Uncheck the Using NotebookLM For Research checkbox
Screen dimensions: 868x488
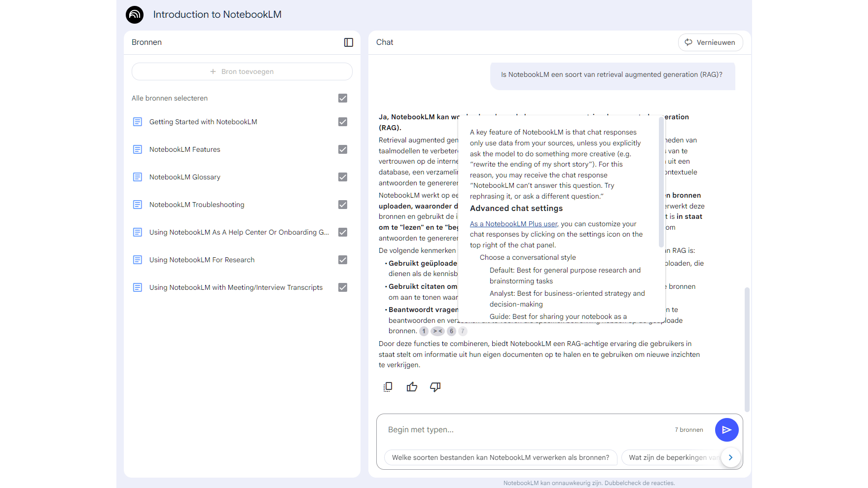tap(343, 260)
